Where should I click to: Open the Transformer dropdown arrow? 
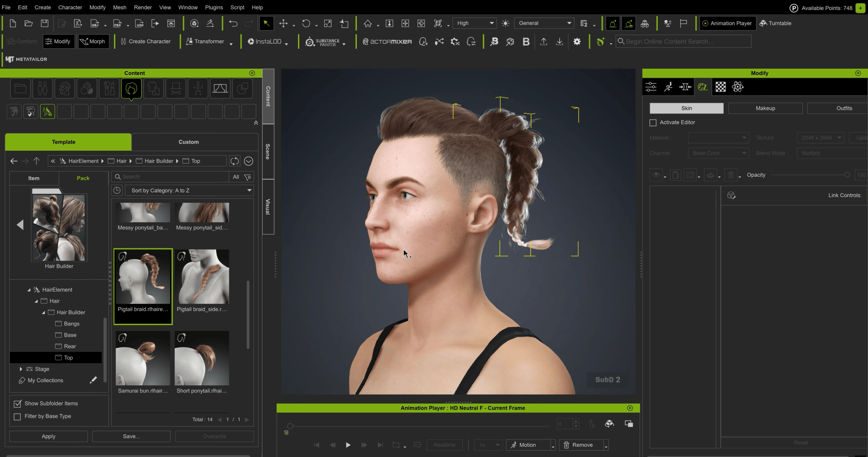point(231,44)
